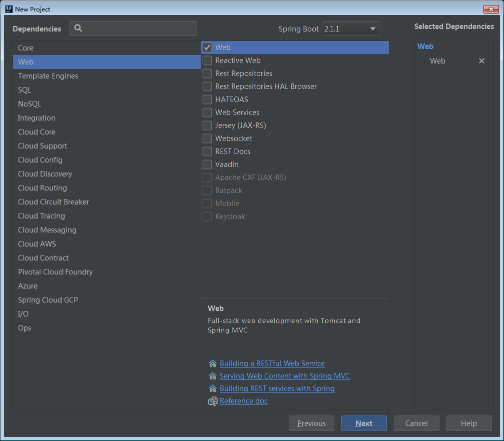Click the Previous button
Image resolution: width=504 pixels, height=441 pixels.
pos(311,423)
